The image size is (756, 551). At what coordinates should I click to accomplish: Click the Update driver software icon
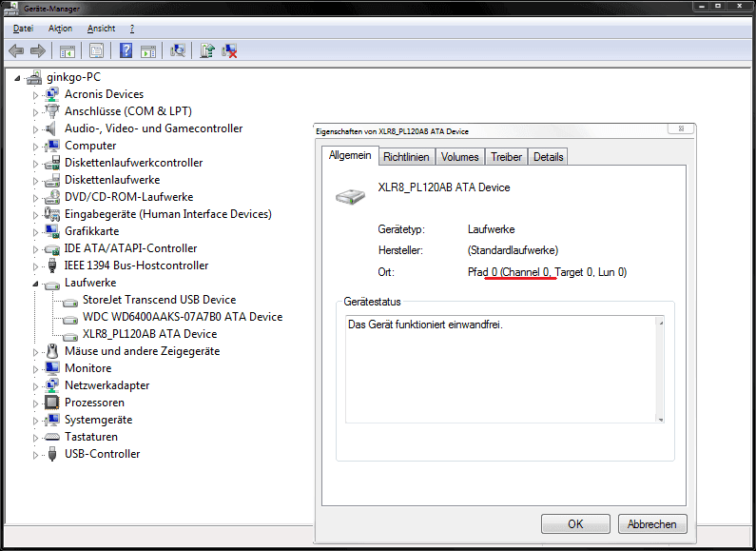pyautogui.click(x=207, y=50)
